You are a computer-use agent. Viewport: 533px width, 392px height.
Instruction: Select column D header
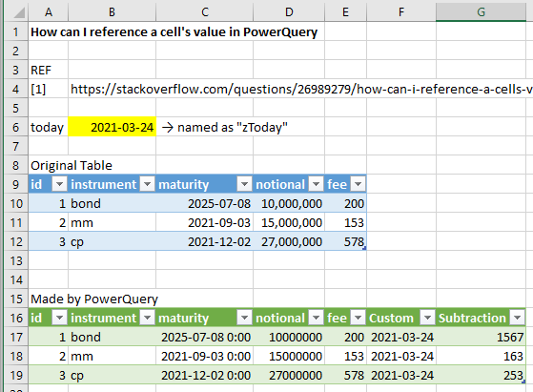(x=289, y=11)
